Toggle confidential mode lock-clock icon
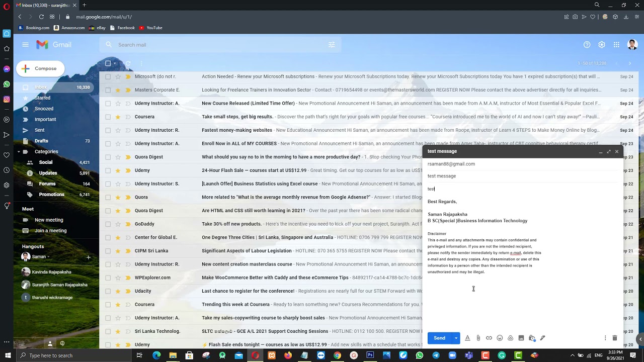 pos(532,338)
